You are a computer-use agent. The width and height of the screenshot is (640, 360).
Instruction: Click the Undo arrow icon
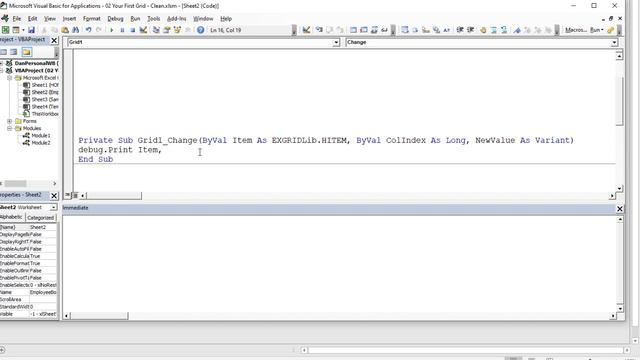88,30
